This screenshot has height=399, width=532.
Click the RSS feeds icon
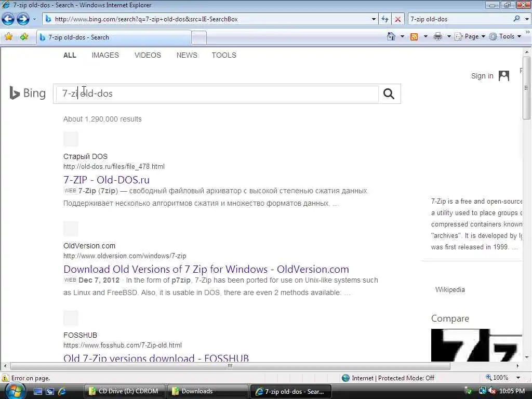click(x=414, y=37)
